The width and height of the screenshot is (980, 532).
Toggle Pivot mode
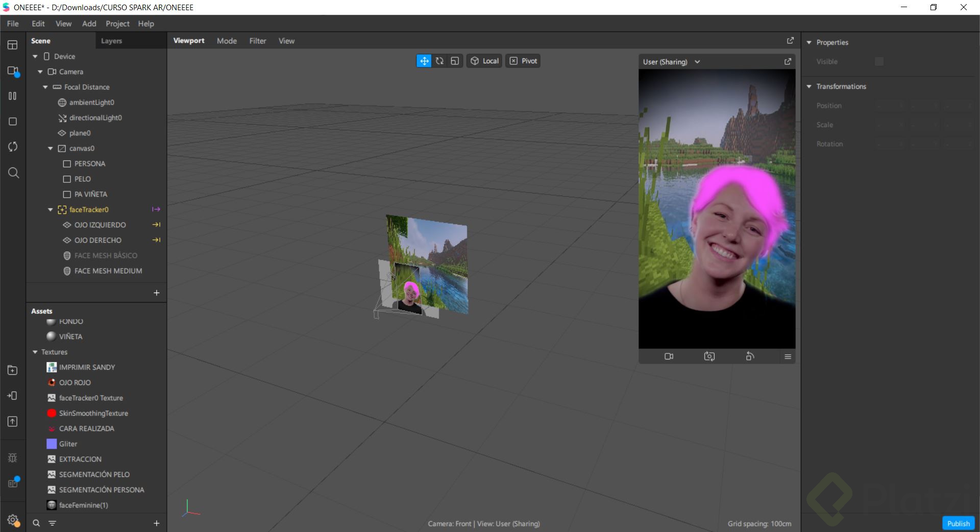pyautogui.click(x=523, y=61)
